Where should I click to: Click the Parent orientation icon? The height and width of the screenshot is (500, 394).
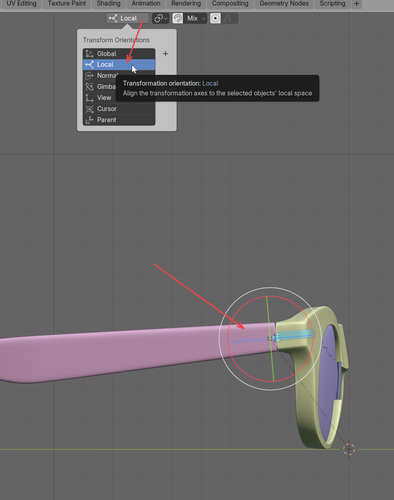pos(89,120)
